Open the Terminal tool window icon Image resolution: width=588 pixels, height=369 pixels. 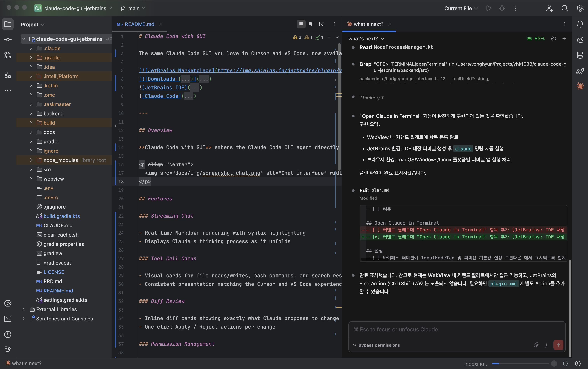[x=8, y=319]
